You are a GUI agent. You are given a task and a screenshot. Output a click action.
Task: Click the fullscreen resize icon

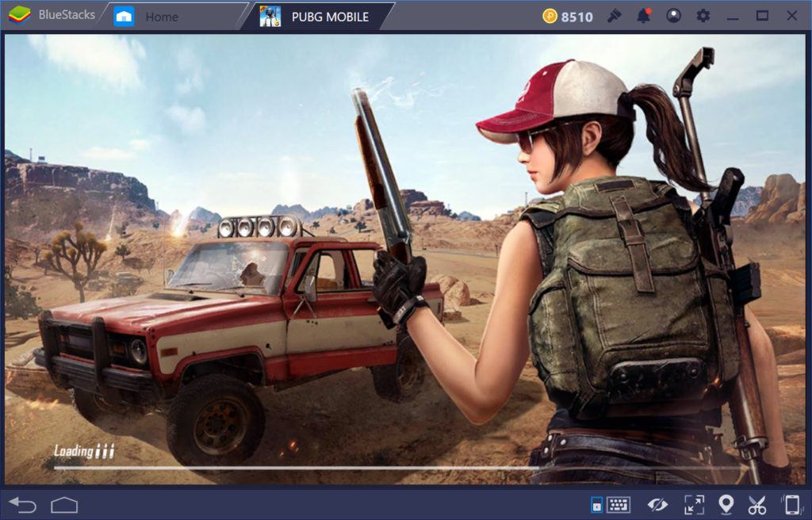pos(693,505)
